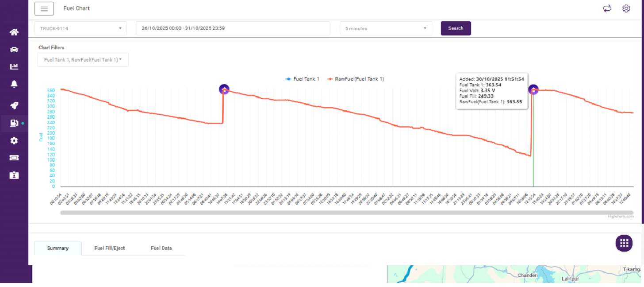Switch to the Fuel Data tab
The height and width of the screenshot is (287, 644).
click(x=161, y=248)
